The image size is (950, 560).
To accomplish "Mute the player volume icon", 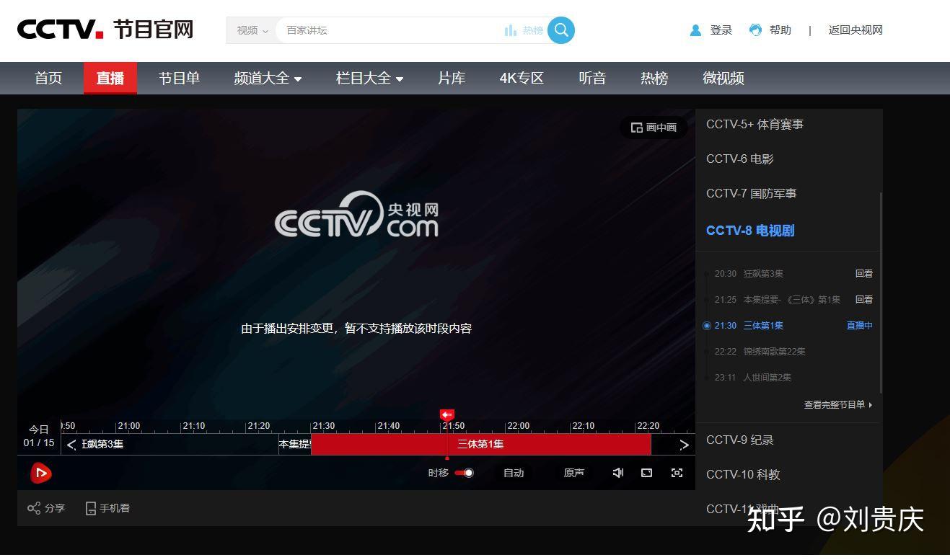I will 617,473.
